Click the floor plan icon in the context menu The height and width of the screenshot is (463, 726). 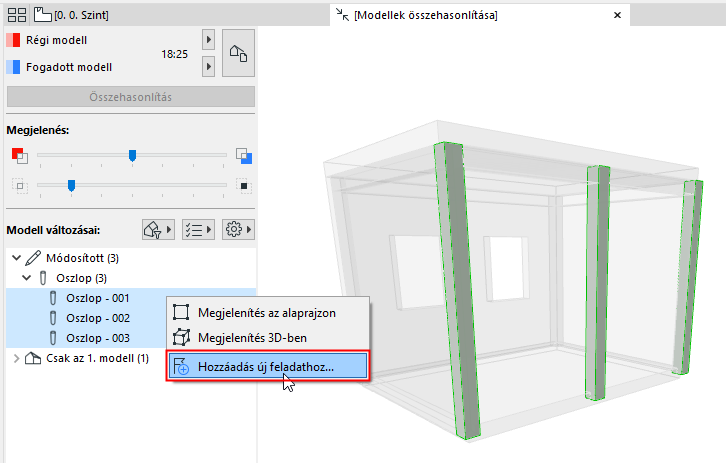point(181,313)
